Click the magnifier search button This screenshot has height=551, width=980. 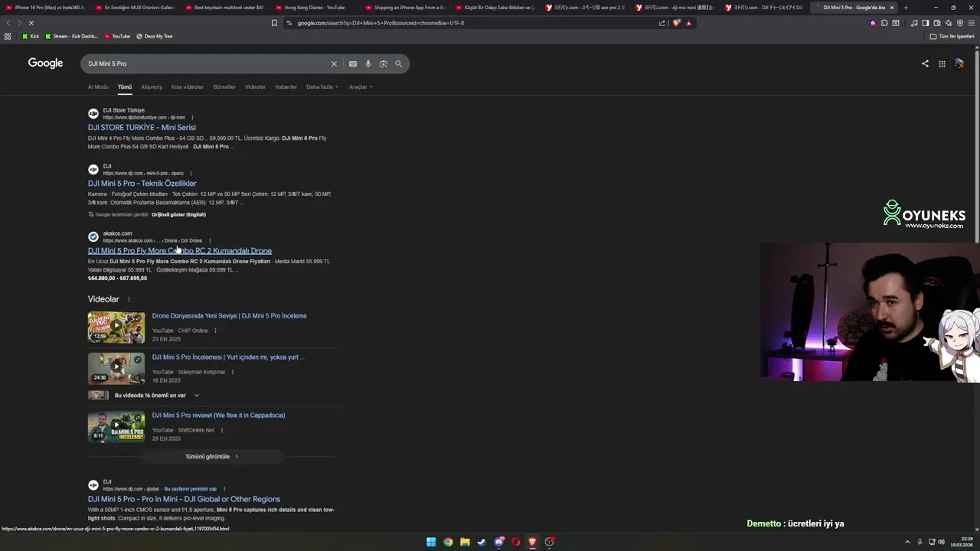(x=398, y=64)
